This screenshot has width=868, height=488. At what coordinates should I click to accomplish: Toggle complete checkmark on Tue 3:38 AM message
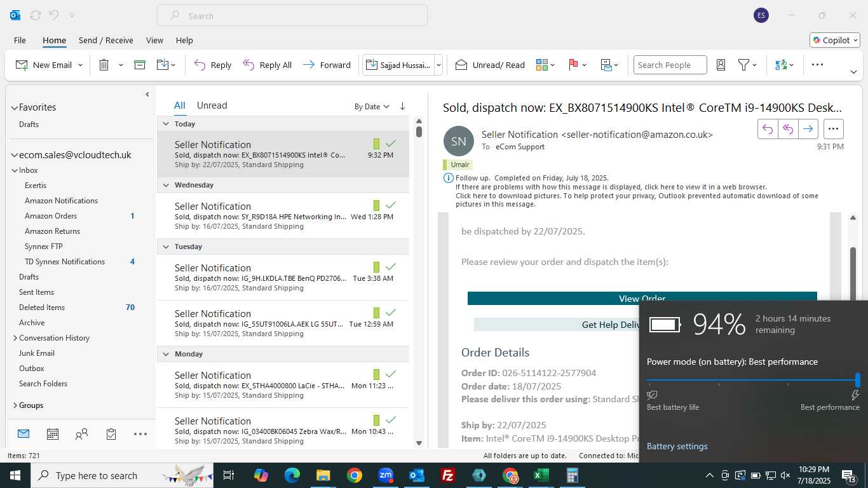tap(391, 267)
